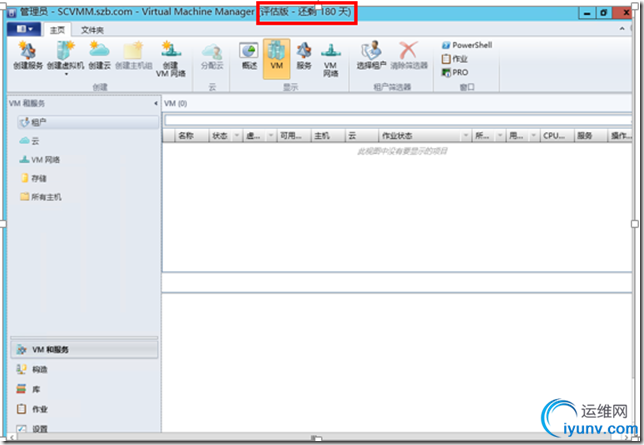This screenshot has width=644, height=445.
Task: Minimize the Virtual Machine Manager window
Action: click(x=587, y=13)
